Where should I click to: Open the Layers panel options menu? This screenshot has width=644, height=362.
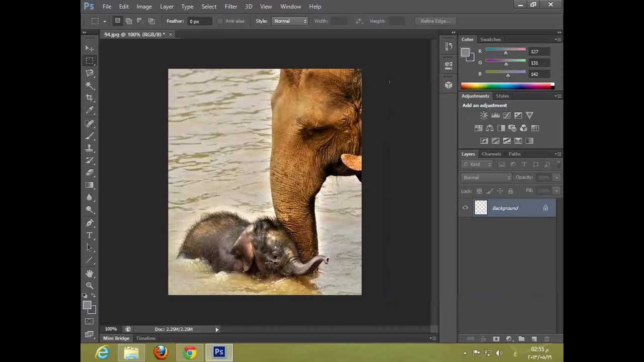557,154
